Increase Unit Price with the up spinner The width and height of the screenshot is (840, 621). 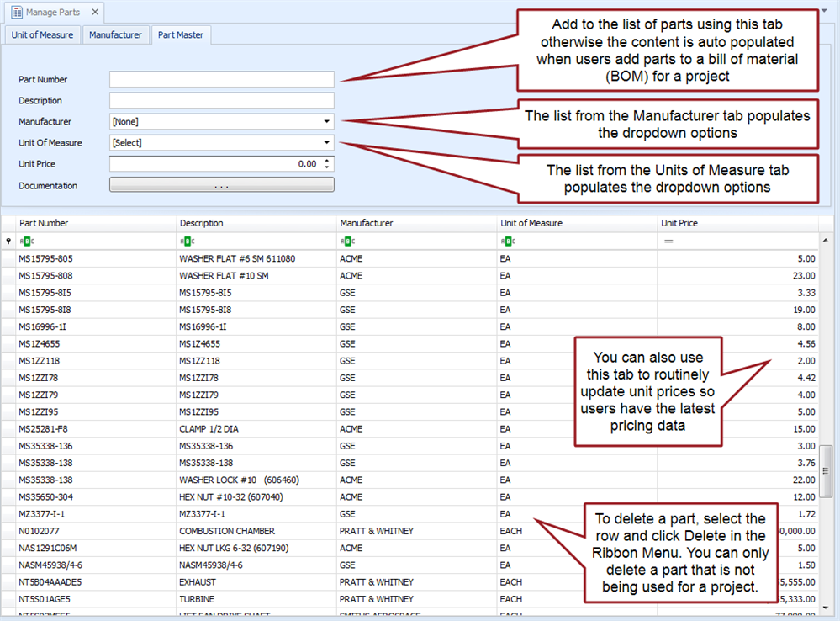coord(327,161)
